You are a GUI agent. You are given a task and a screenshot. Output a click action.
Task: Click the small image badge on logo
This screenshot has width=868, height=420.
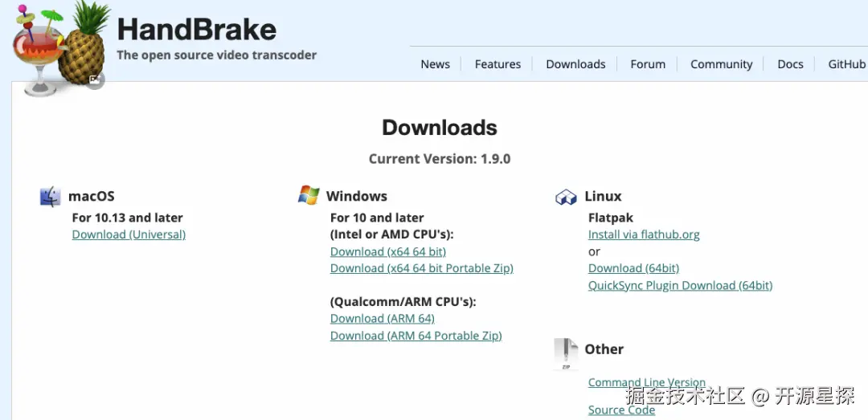pyautogui.click(x=95, y=80)
